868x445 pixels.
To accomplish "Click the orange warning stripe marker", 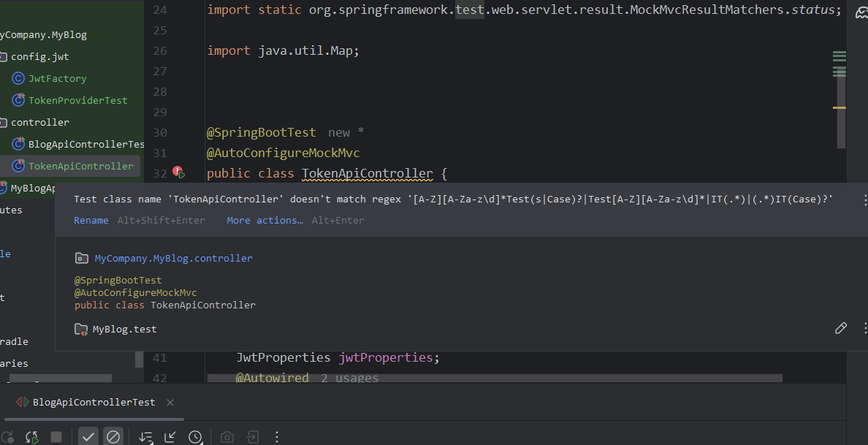I will (x=840, y=107).
